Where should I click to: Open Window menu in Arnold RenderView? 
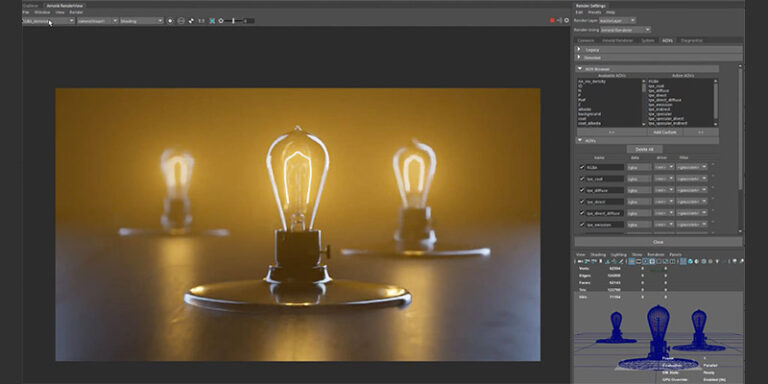coord(42,12)
